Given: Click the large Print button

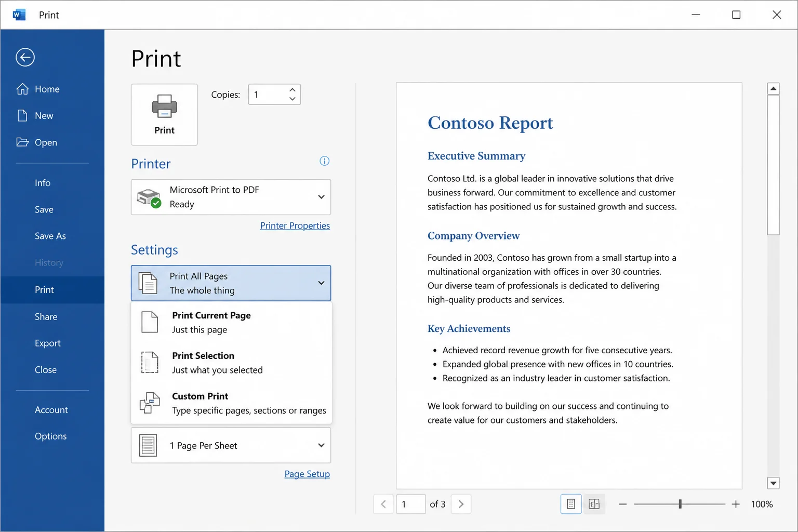Looking at the screenshot, I should pos(164,115).
